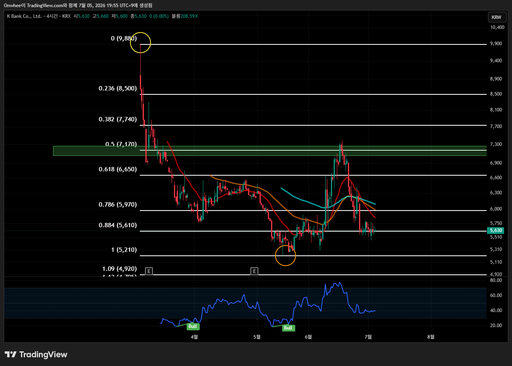Click the 8,100 price axis label
Image resolution: width=512 pixels, height=366 pixels.
click(x=496, y=110)
